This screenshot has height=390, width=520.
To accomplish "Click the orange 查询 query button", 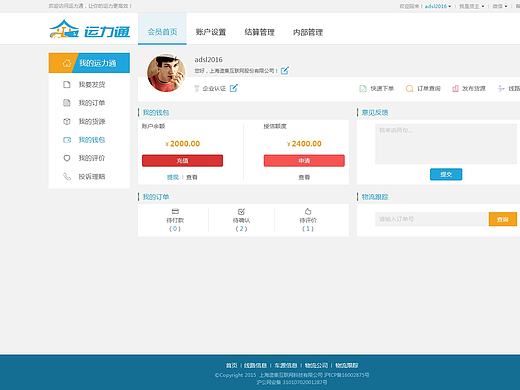I will tap(503, 219).
